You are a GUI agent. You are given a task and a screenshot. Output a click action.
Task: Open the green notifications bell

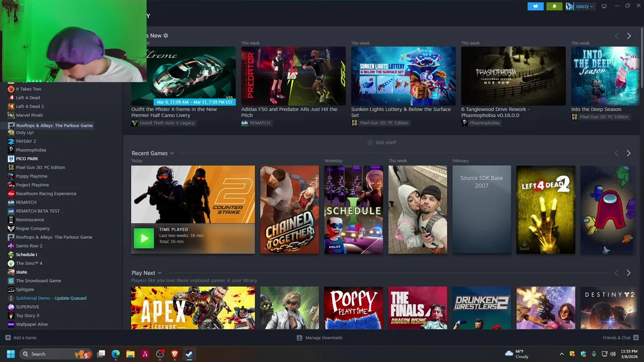pyautogui.click(x=554, y=6)
